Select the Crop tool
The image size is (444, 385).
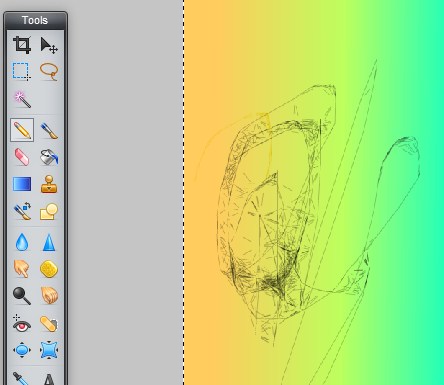22,45
